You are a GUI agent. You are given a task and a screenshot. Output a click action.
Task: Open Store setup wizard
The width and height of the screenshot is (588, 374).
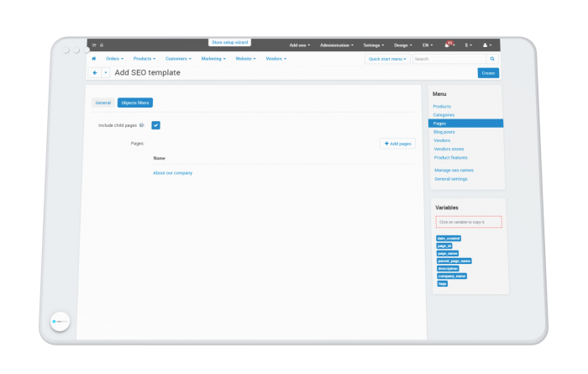coord(229,42)
